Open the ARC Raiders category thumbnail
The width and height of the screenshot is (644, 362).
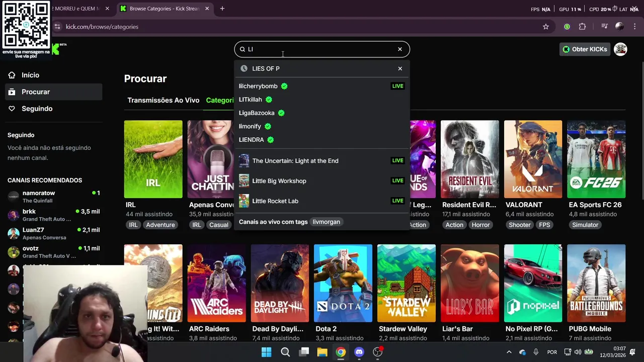pyautogui.click(x=217, y=283)
